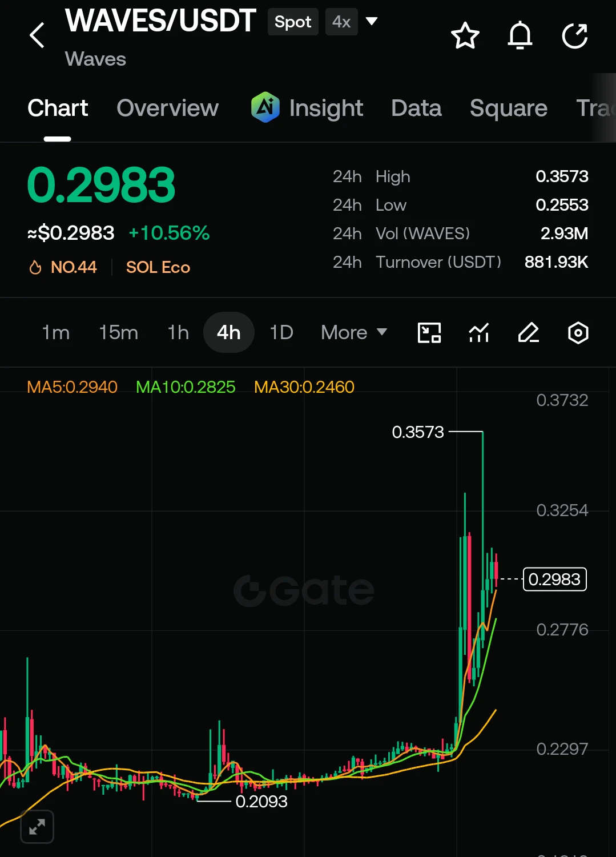Expand chart to fullscreen

pos(37,826)
